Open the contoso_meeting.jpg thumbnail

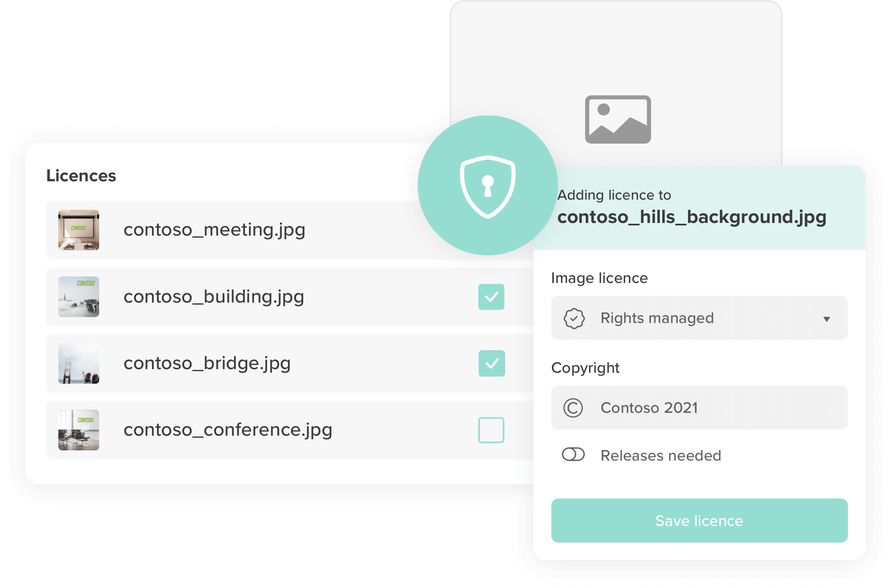[79, 230]
